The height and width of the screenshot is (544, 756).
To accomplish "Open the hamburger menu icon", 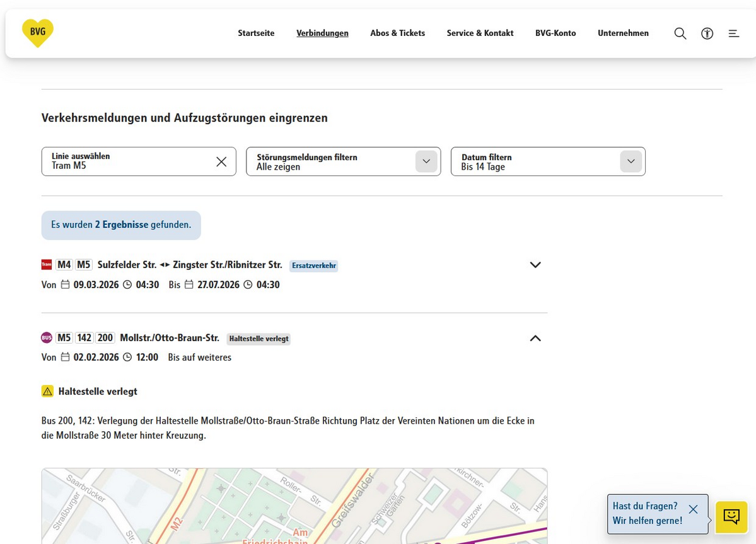I will click(x=733, y=33).
